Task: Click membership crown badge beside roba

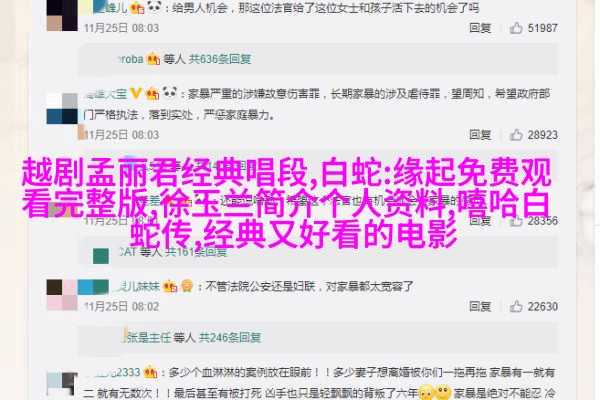Action: [153, 59]
